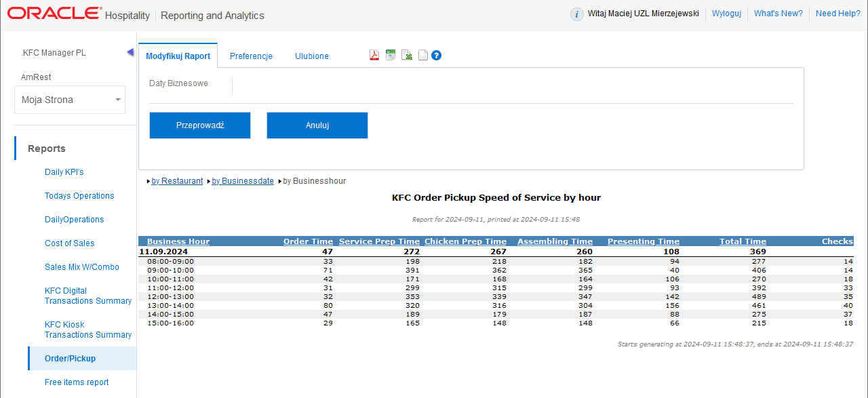Open the What's New? page
The width and height of the screenshot is (868, 398).
pyautogui.click(x=778, y=14)
